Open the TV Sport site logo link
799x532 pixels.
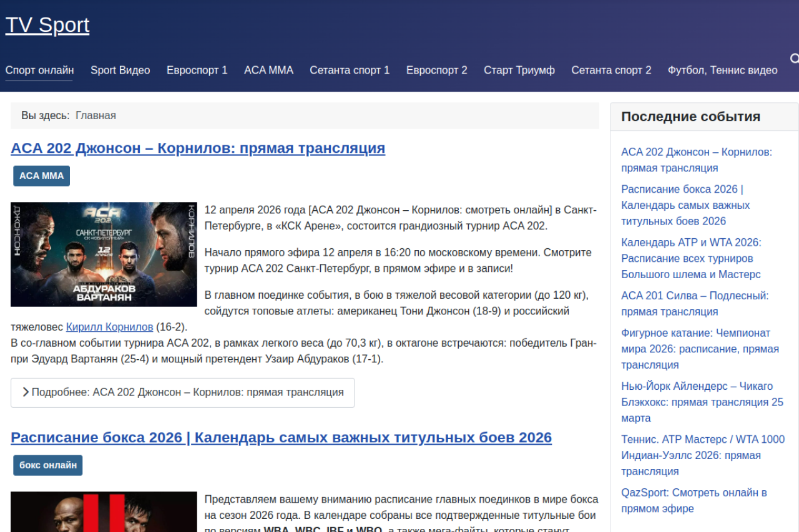47,25
